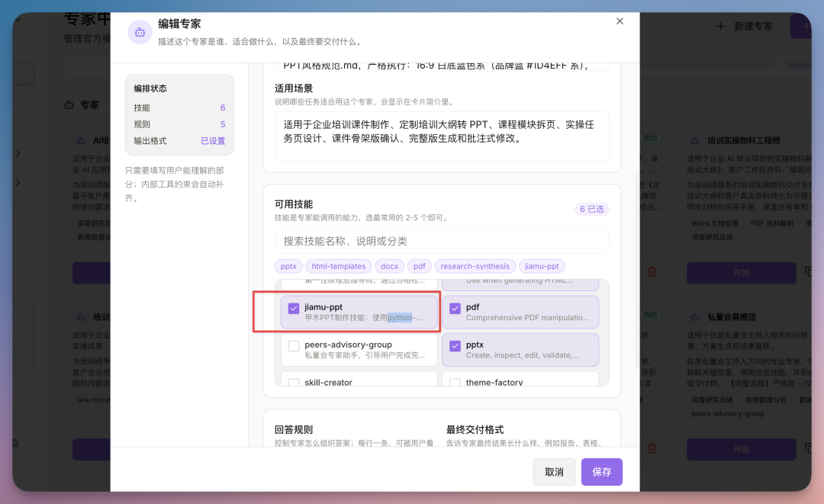Click 新建专家 button in background page
This screenshot has width=824, height=504.
coord(746,26)
